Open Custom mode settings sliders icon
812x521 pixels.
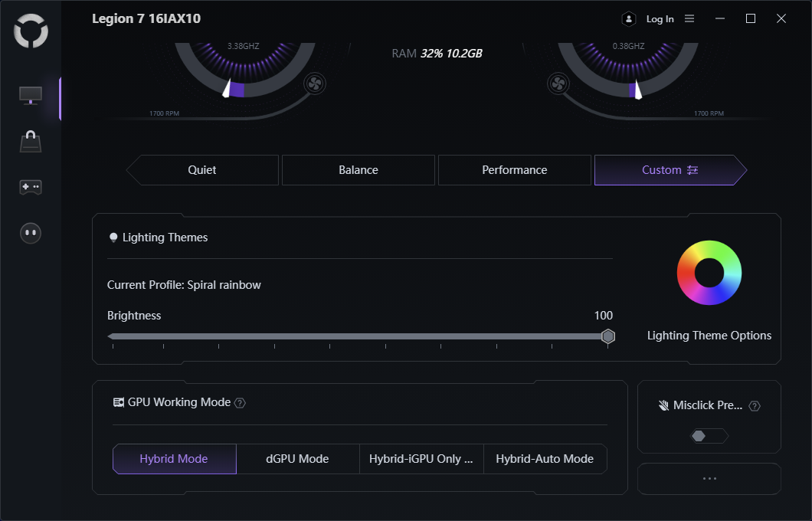(692, 170)
